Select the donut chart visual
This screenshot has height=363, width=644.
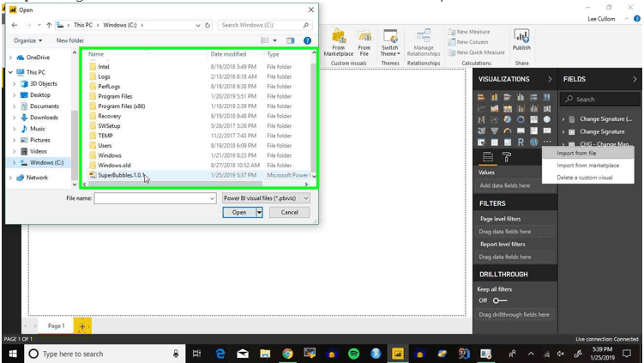pyautogui.click(x=521, y=119)
